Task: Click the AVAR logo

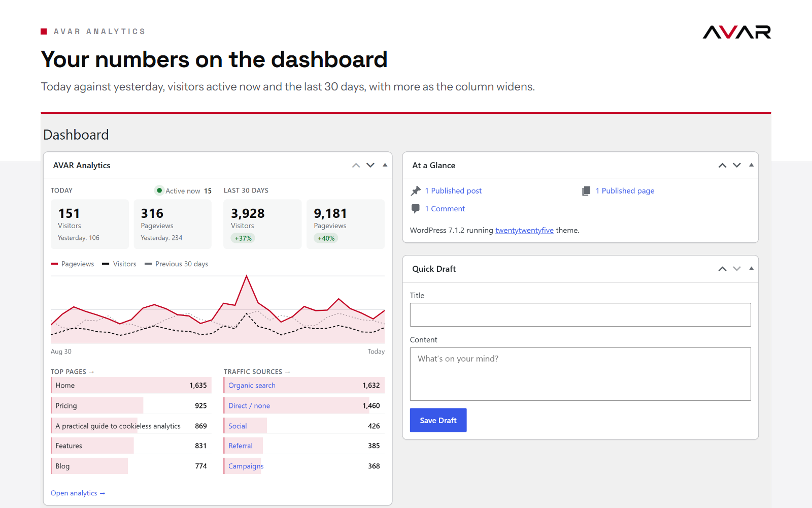Action: click(736, 32)
